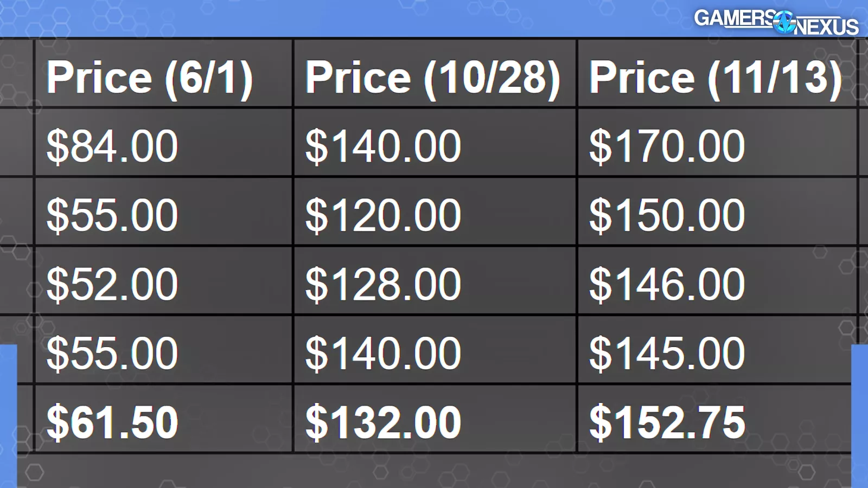Image resolution: width=868 pixels, height=488 pixels.
Task: Click the $84.00 price cell
Action: 112,146
